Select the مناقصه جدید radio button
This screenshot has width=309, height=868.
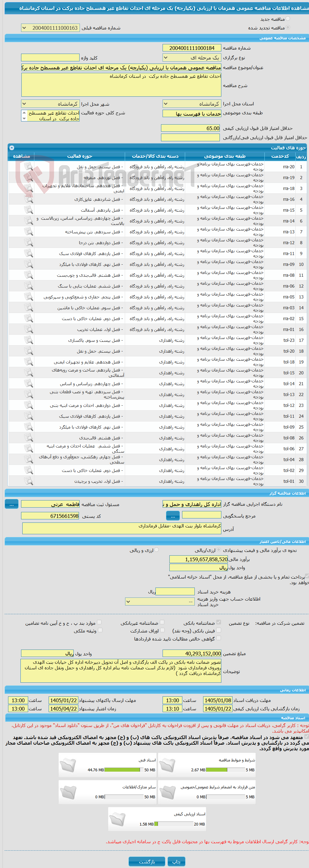(x=287, y=19)
